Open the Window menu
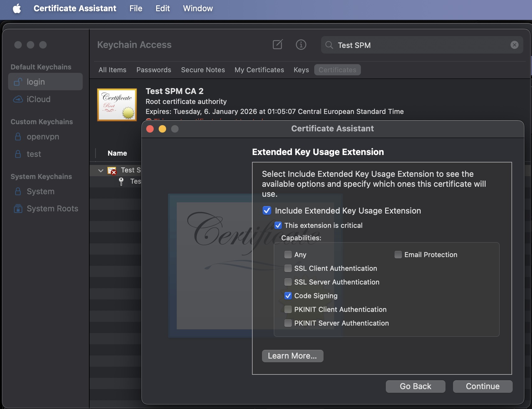 198,8
